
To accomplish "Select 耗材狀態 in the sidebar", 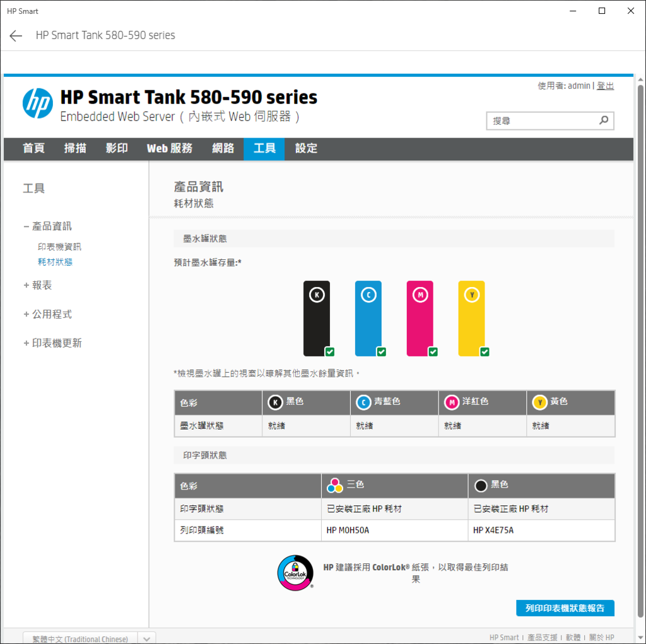I will tap(55, 262).
